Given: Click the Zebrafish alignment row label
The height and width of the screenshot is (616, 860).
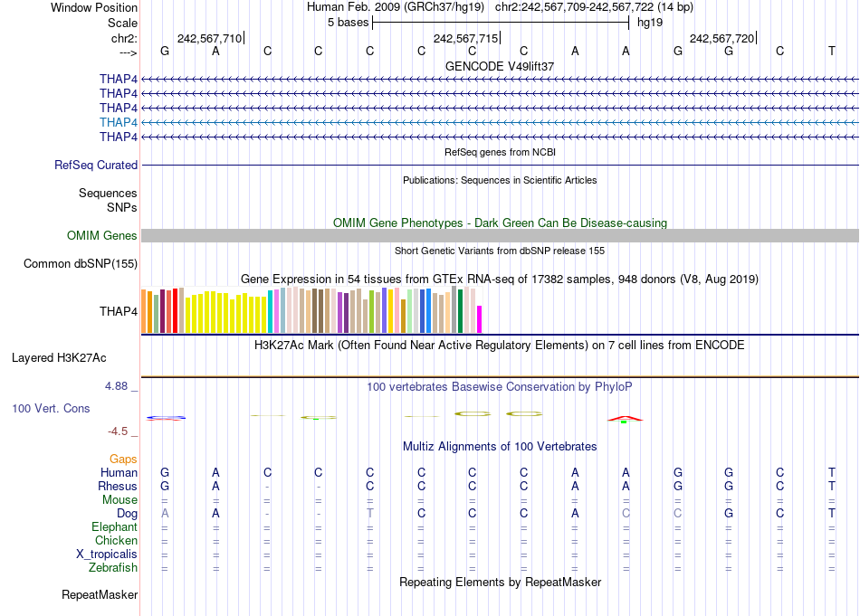Looking at the screenshot, I should (x=113, y=567).
